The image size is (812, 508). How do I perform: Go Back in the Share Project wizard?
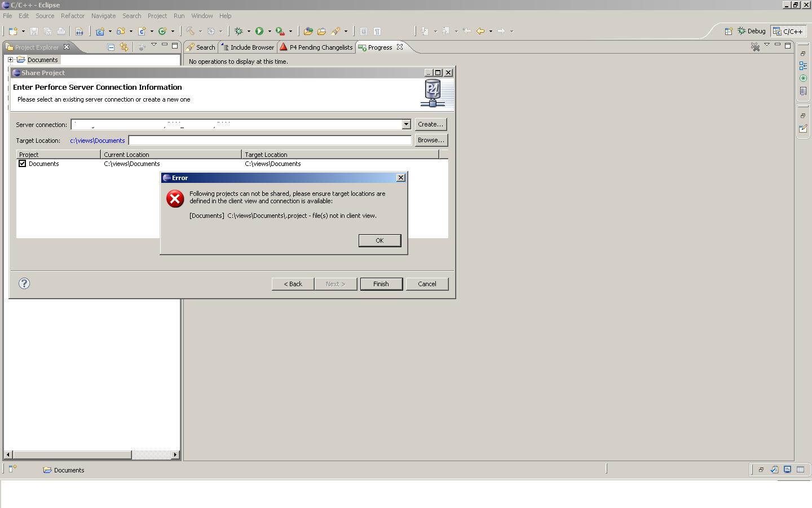pyautogui.click(x=293, y=284)
